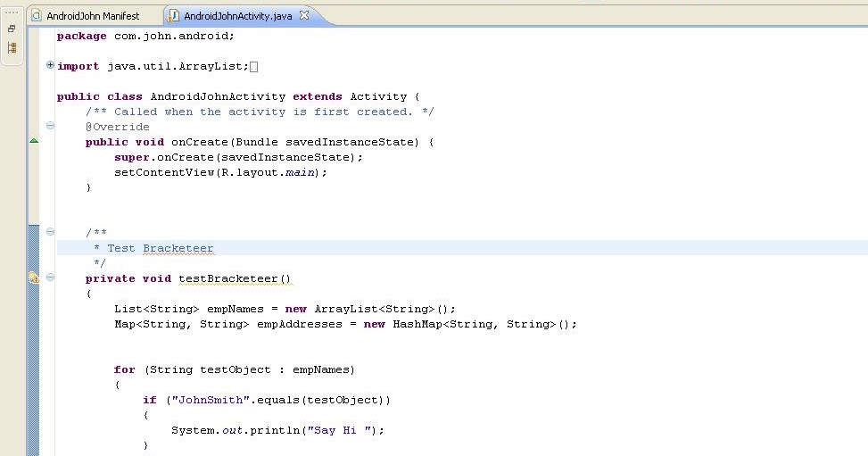The image size is (868, 456).
Task: Click the empAddresses variable name
Action: tap(300, 324)
